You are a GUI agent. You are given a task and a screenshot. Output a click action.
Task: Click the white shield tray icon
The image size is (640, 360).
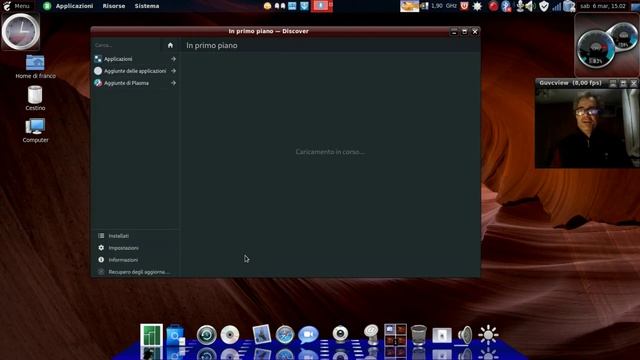pos(544,6)
